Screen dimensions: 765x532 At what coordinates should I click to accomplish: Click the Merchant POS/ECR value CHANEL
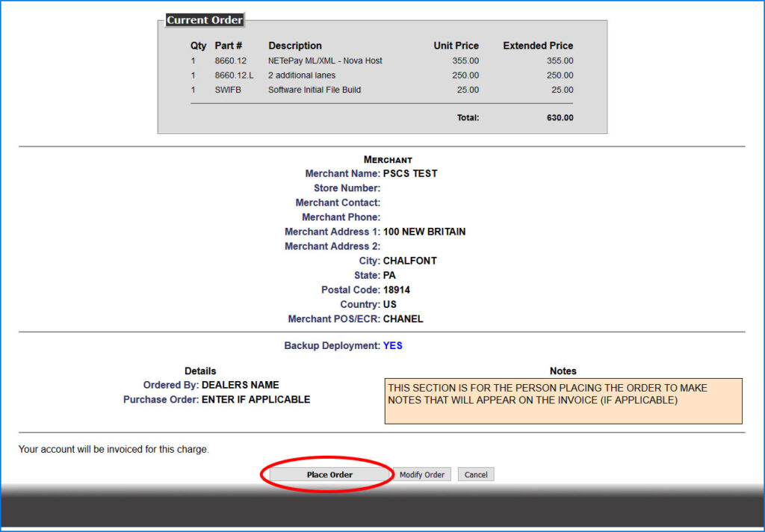[x=403, y=319]
